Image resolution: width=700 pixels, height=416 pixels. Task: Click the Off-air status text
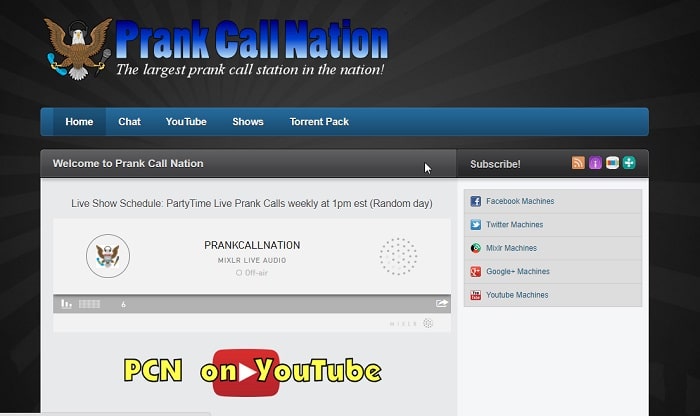click(252, 273)
